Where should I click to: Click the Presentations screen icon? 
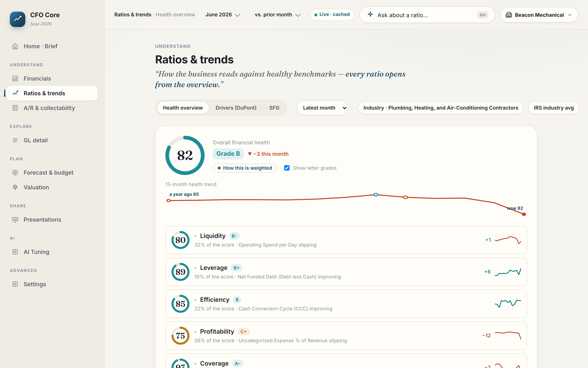coord(15,220)
